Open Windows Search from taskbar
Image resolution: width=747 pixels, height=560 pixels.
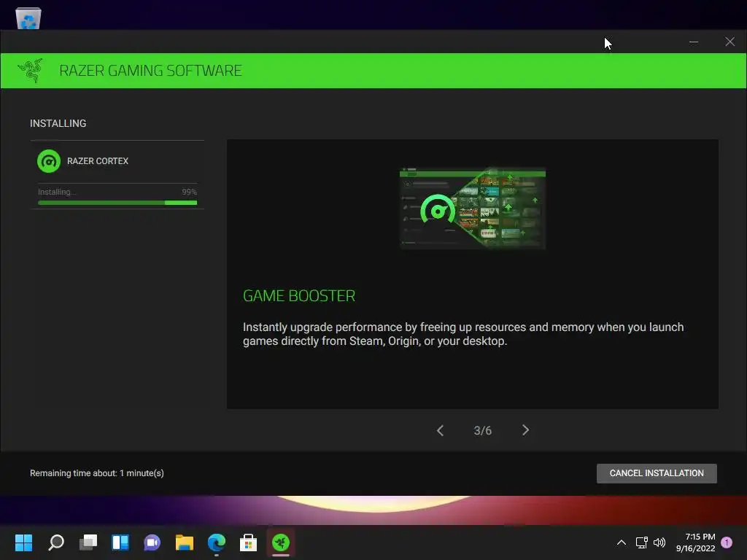pyautogui.click(x=56, y=542)
